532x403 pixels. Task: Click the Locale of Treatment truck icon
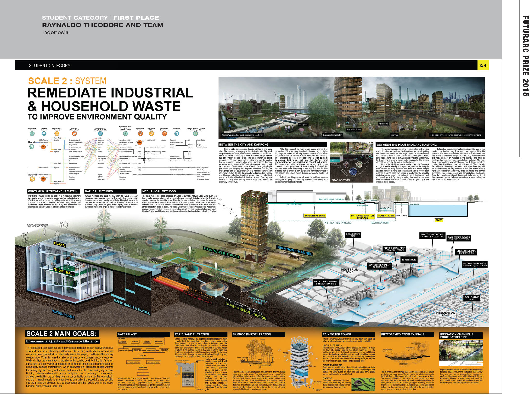[x=44, y=133]
